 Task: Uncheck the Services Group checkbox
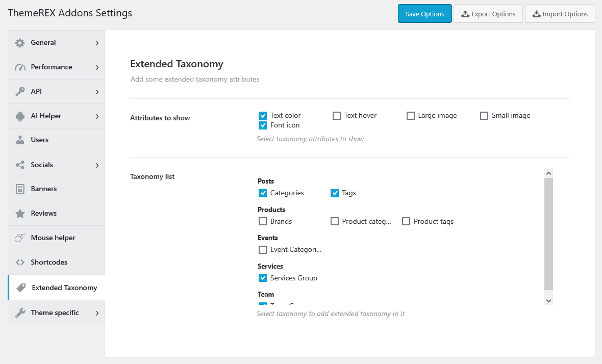point(263,278)
